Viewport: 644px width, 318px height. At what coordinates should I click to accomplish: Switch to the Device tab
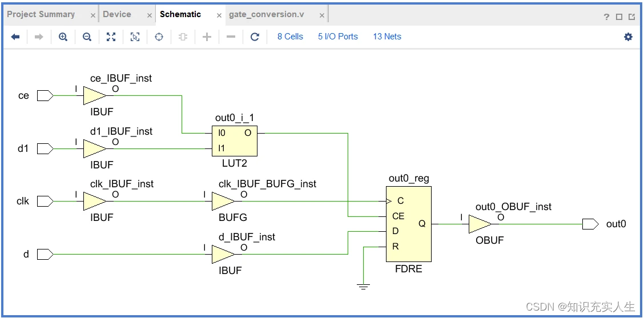pos(117,14)
